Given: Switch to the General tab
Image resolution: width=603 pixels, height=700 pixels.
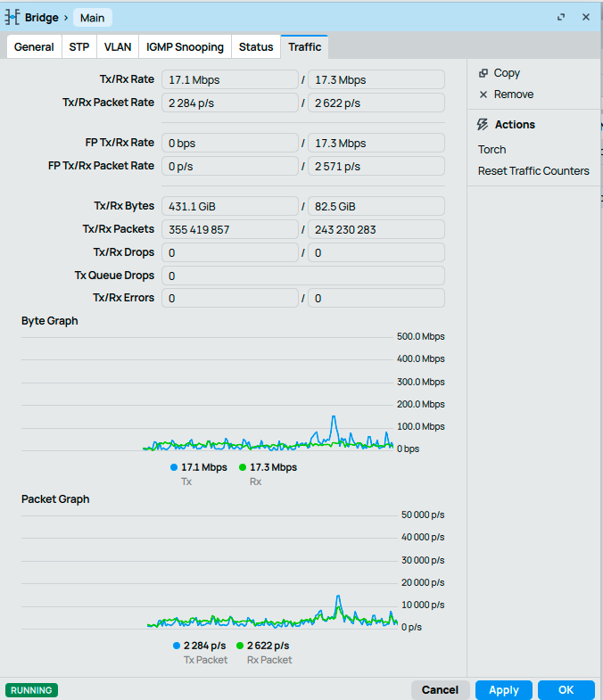Looking at the screenshot, I should tap(34, 47).
